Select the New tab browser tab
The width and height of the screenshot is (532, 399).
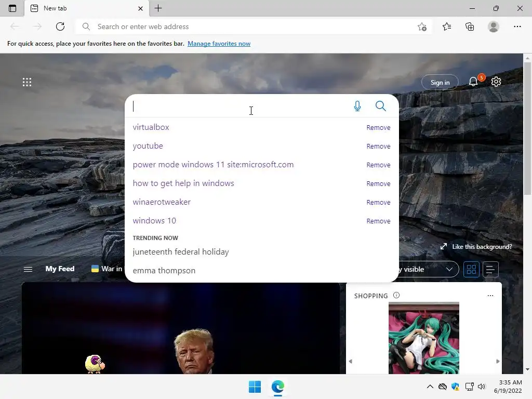(x=87, y=8)
